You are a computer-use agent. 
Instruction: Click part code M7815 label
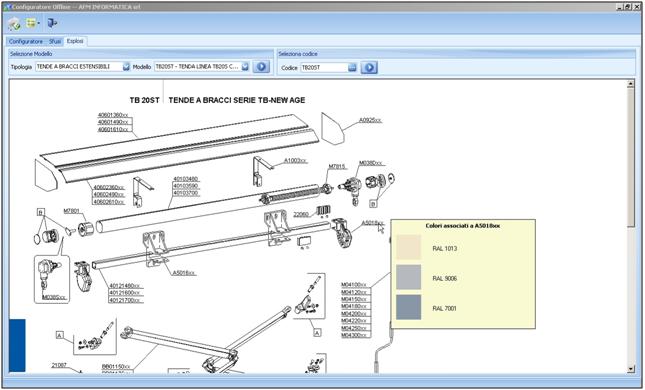coord(337,167)
